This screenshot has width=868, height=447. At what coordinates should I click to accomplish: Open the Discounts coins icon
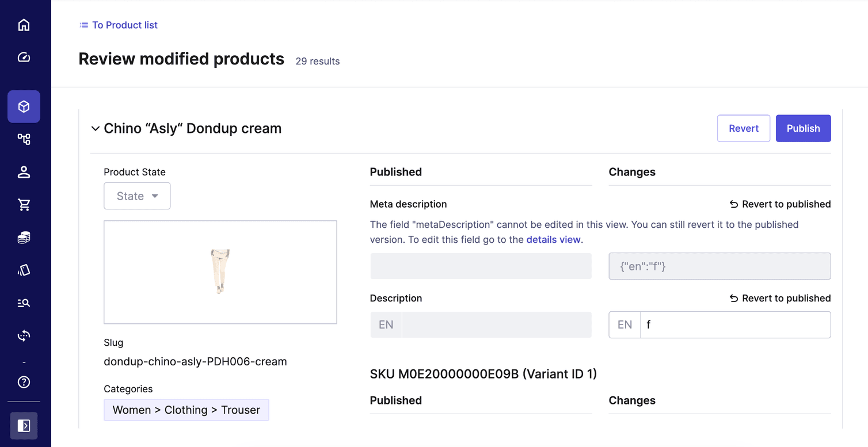(24, 237)
